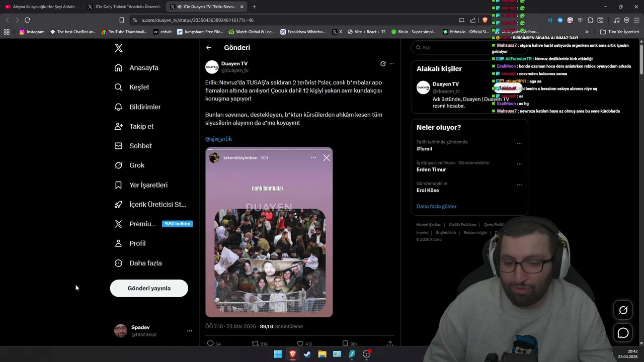Click the Grok icon on the post
The height and width of the screenshot is (362, 644).
pyautogui.click(x=383, y=64)
